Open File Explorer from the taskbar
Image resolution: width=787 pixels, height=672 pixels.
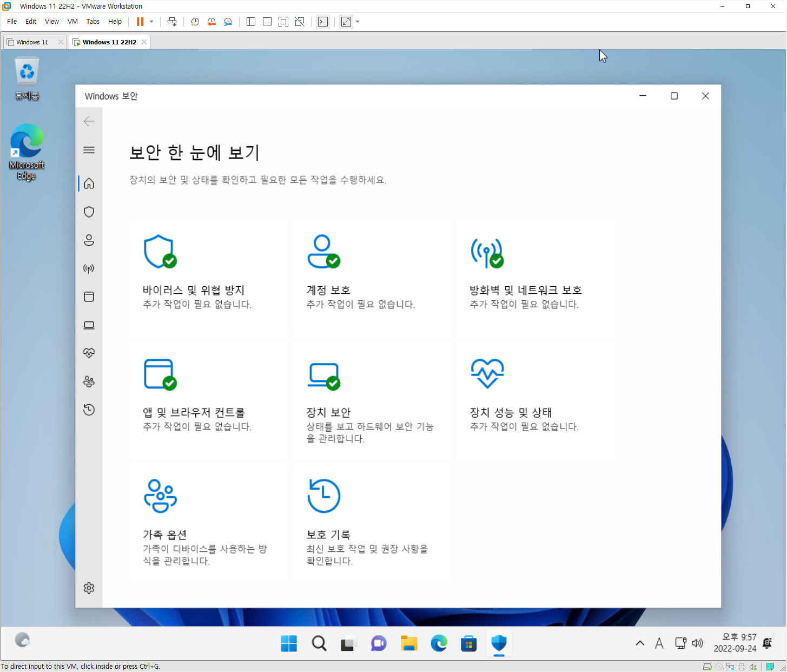pos(409,643)
